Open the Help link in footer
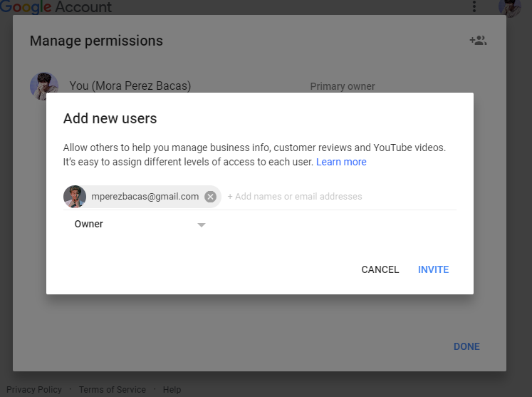 click(172, 390)
